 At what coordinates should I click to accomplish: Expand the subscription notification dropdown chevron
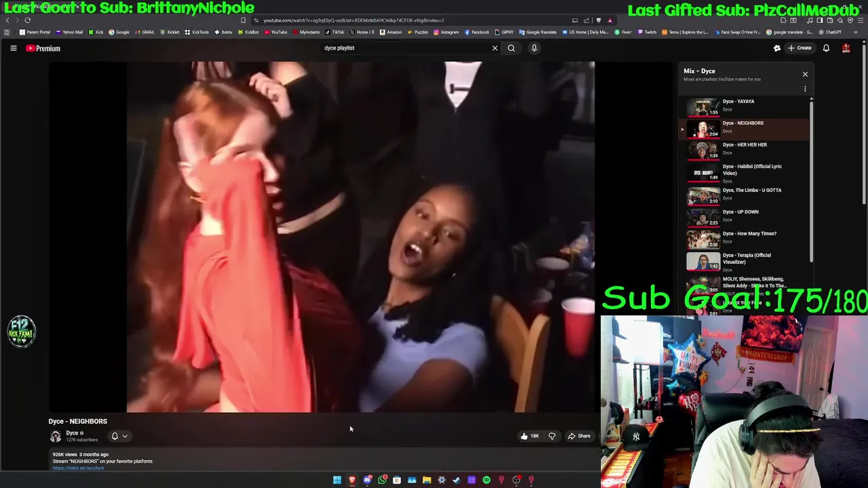[x=125, y=436]
